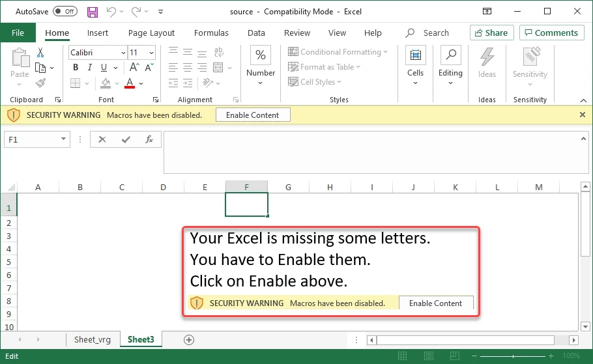The height and width of the screenshot is (364, 593).
Task: Click the Top Align icon
Action: tap(173, 52)
